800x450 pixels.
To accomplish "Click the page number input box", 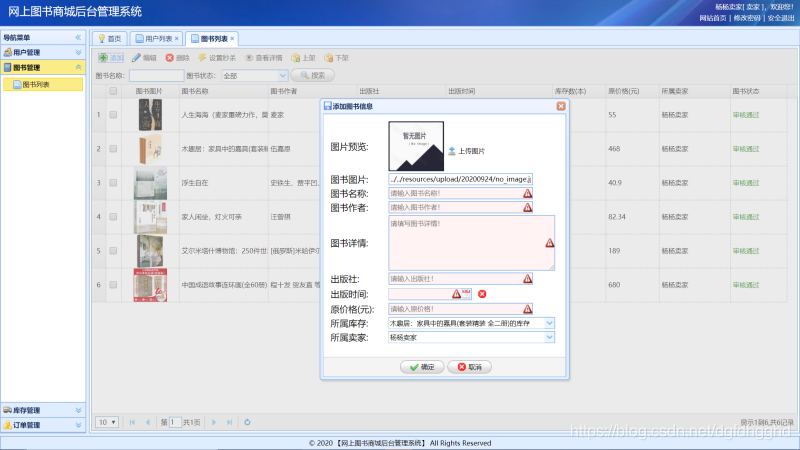I will click(175, 422).
